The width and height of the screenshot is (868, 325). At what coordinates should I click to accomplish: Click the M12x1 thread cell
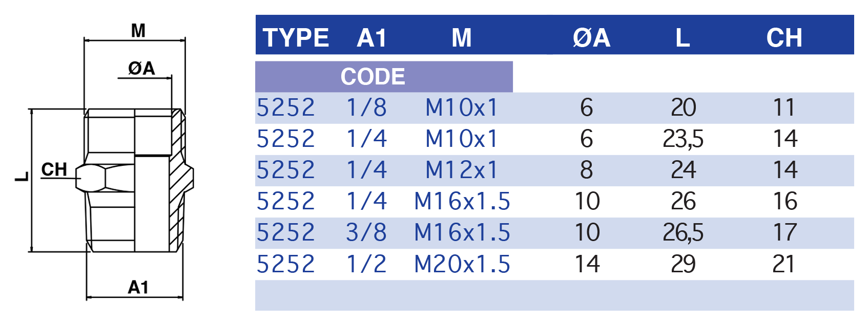[x=462, y=170]
